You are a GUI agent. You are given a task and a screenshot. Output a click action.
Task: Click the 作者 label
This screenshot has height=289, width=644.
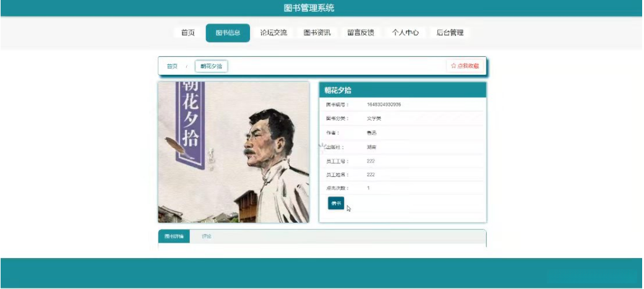tap(333, 133)
